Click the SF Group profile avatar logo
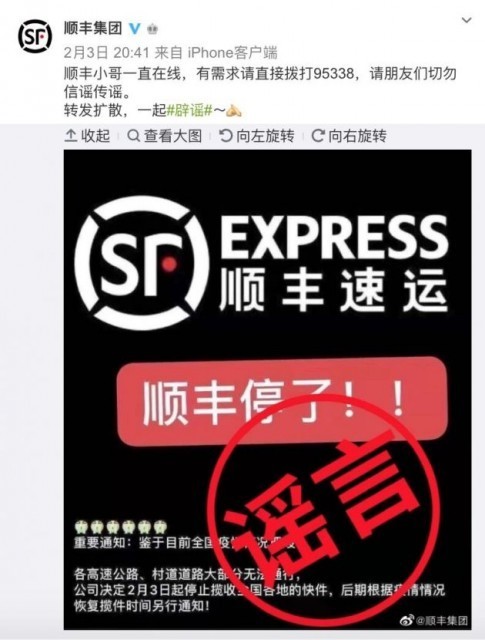This screenshot has width=485, height=640. [x=35, y=36]
